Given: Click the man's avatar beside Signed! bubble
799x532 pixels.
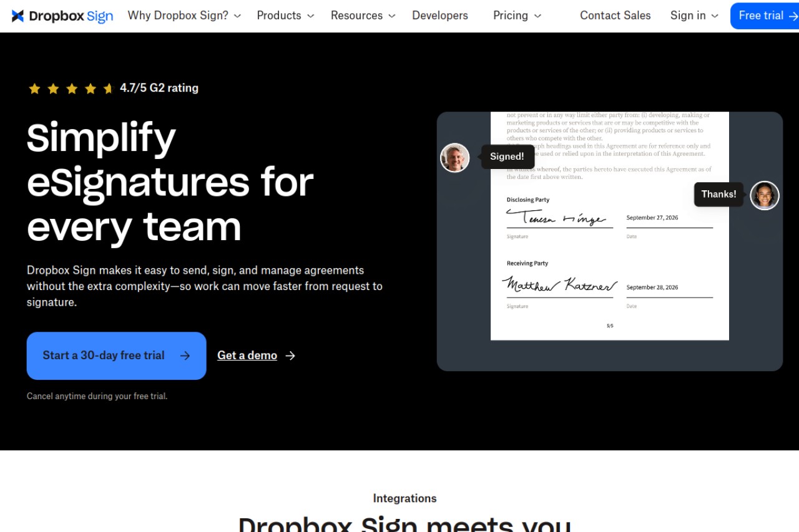Looking at the screenshot, I should (455, 158).
